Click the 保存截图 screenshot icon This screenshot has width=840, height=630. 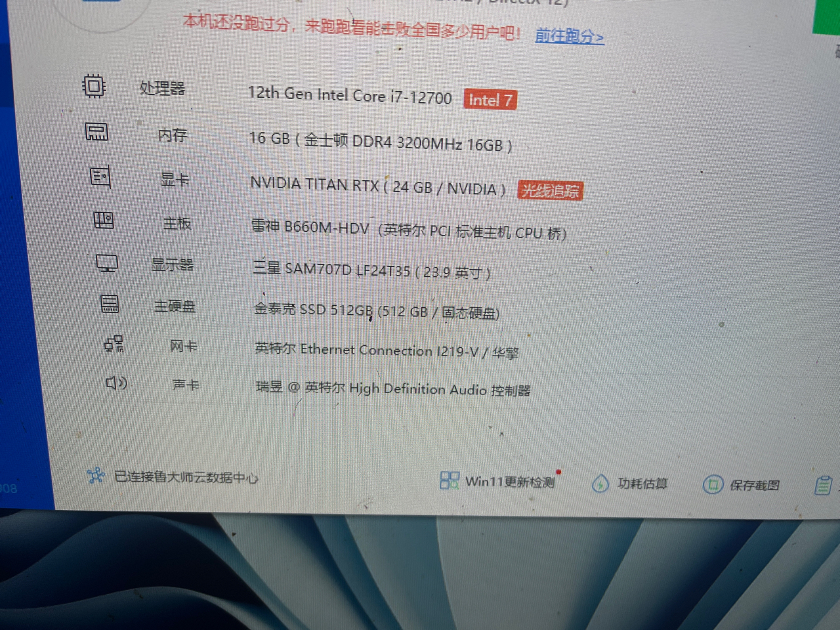tap(713, 485)
